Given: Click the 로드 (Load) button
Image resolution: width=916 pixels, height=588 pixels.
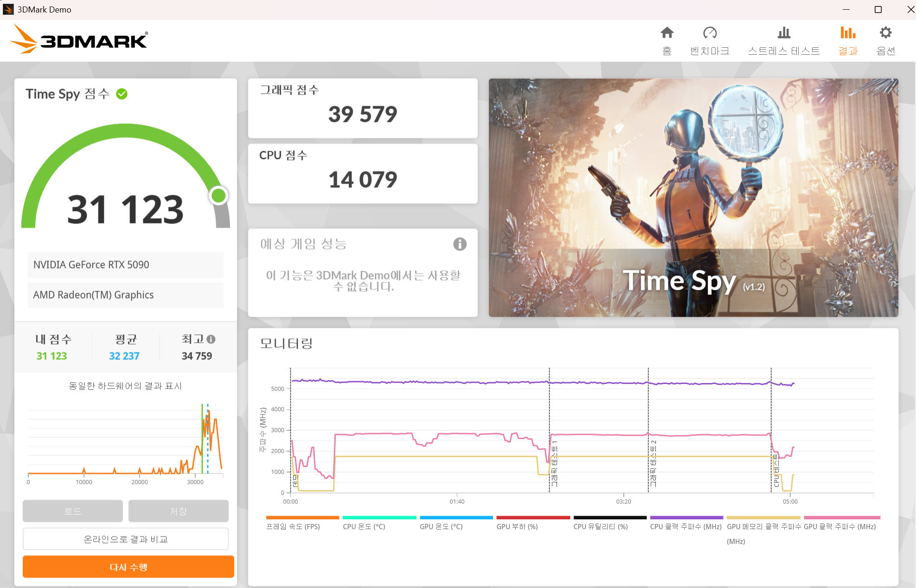Looking at the screenshot, I should (x=73, y=511).
